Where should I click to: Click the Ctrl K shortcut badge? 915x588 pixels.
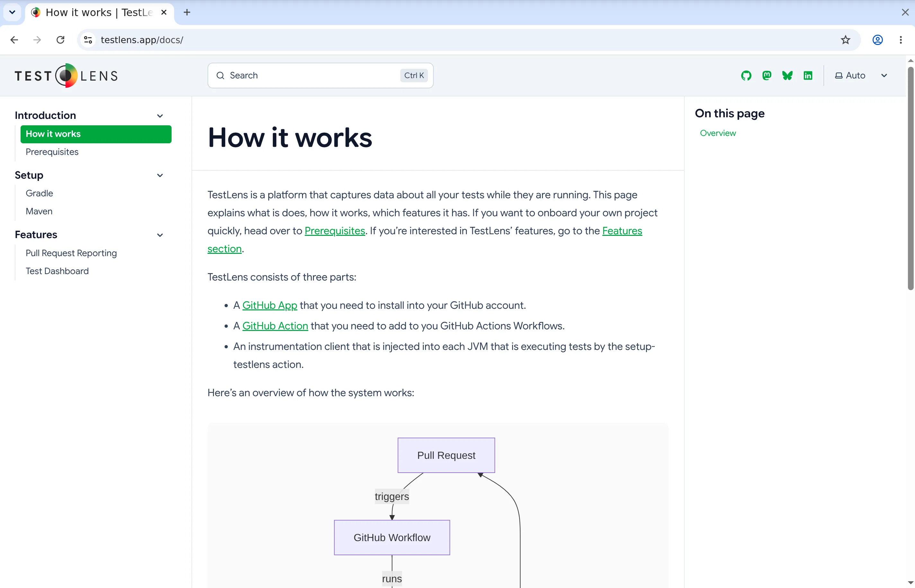coord(414,76)
